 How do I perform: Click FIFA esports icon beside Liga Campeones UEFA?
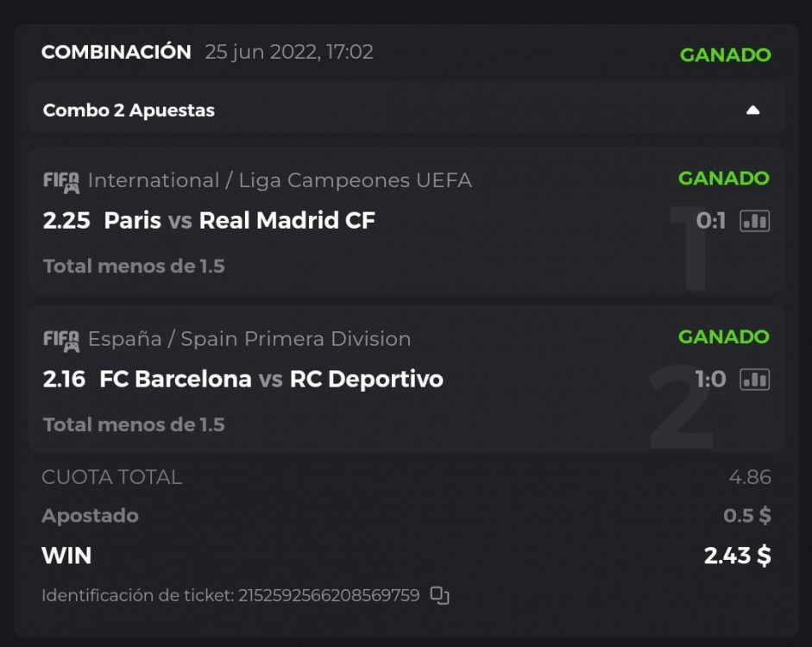point(60,181)
